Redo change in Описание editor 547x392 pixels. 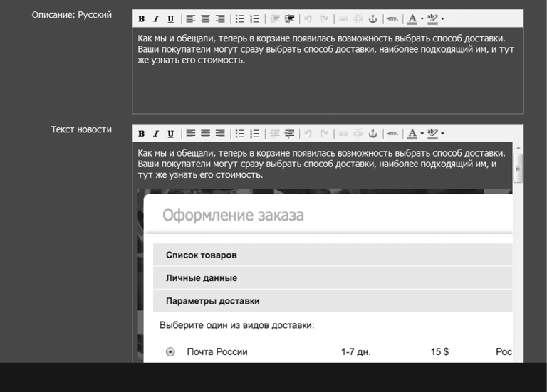[x=324, y=18]
